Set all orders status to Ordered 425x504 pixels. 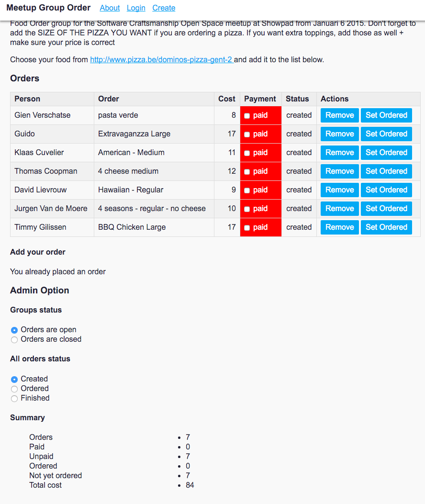14,389
